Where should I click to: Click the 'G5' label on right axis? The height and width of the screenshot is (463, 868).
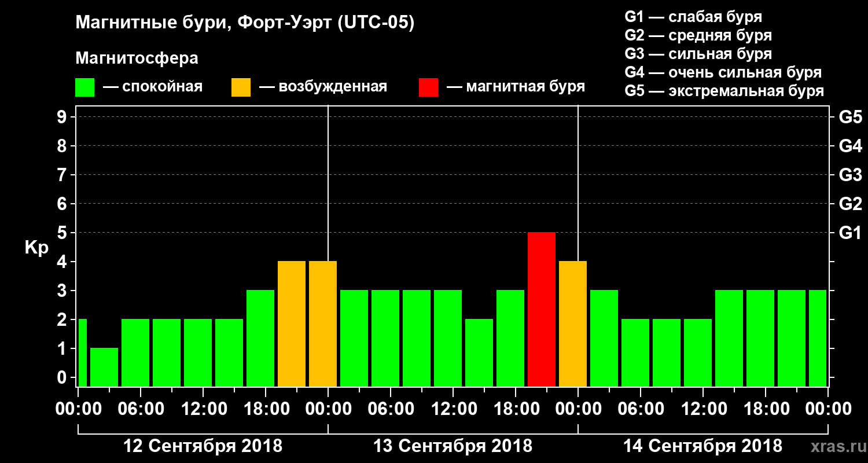[850, 117]
